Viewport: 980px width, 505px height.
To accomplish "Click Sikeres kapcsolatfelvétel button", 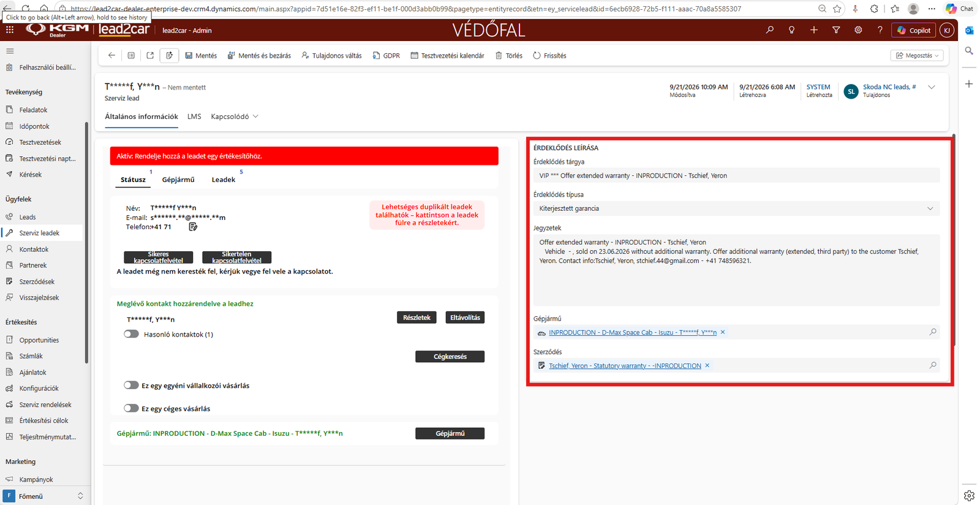I will point(158,257).
